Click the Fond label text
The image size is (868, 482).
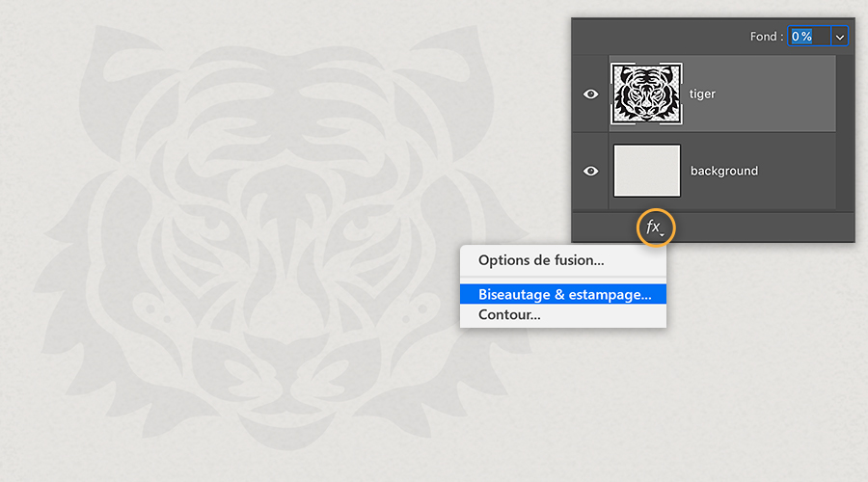point(766,37)
